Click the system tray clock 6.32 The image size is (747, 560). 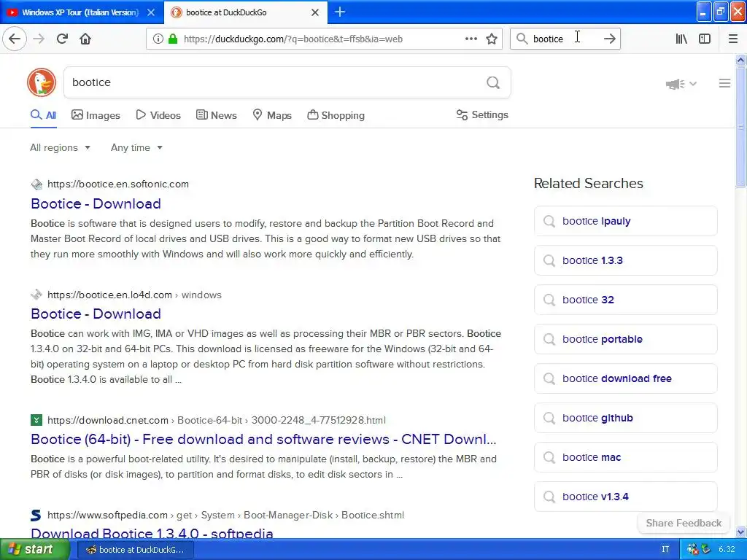[x=726, y=549]
